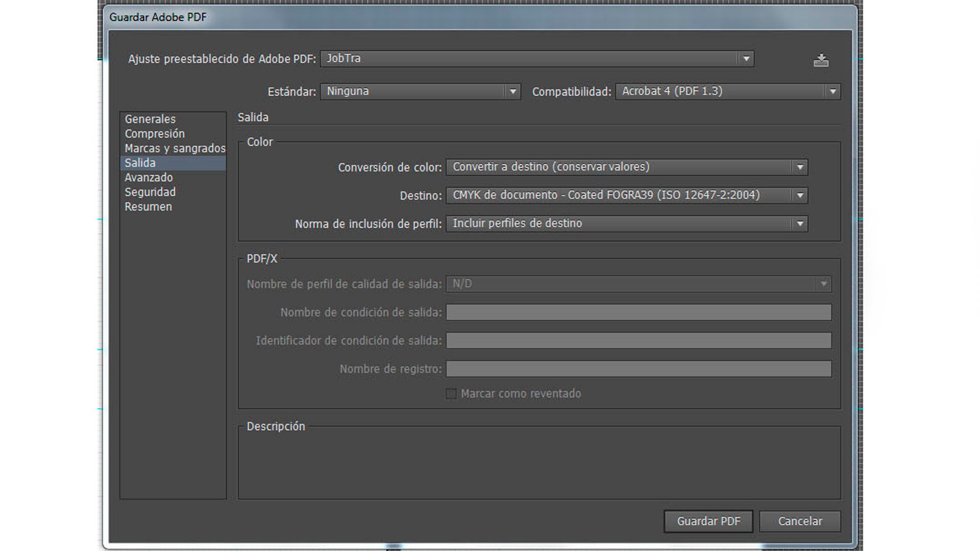Click Identificador de condición de salida field
Image resolution: width=980 pixels, height=551 pixels.
click(x=639, y=340)
